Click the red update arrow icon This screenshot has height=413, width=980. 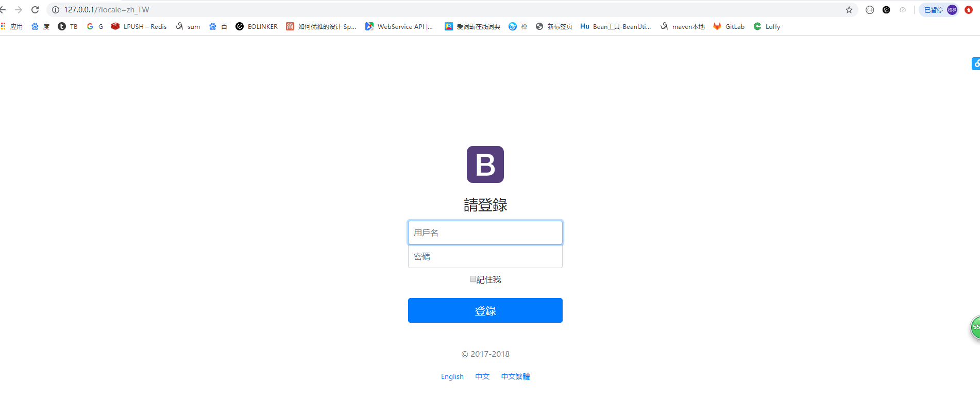pyautogui.click(x=969, y=10)
